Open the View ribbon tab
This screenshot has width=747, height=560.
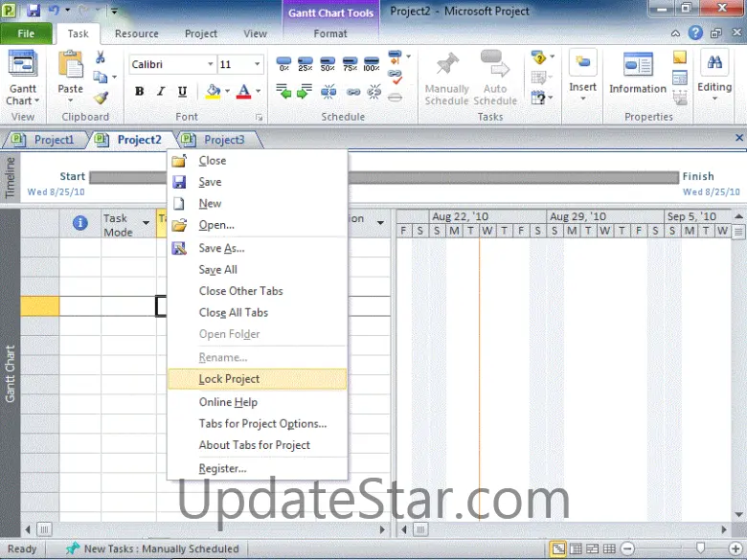pos(256,34)
